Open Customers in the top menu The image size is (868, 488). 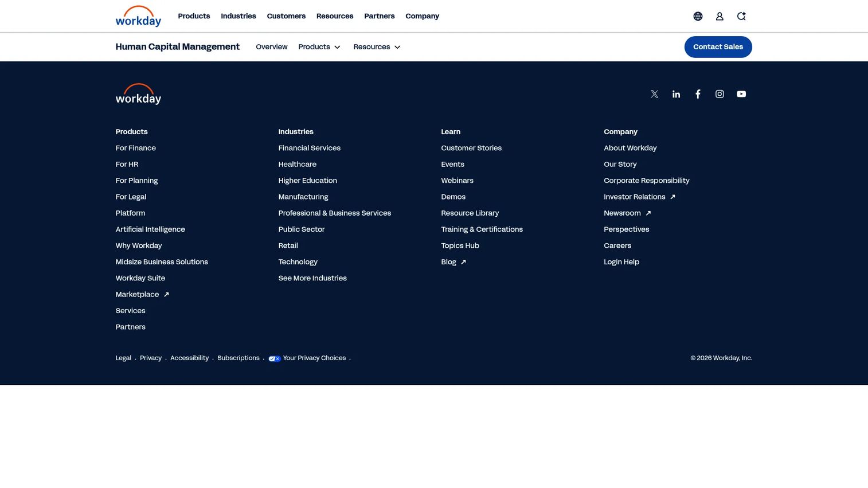[286, 16]
